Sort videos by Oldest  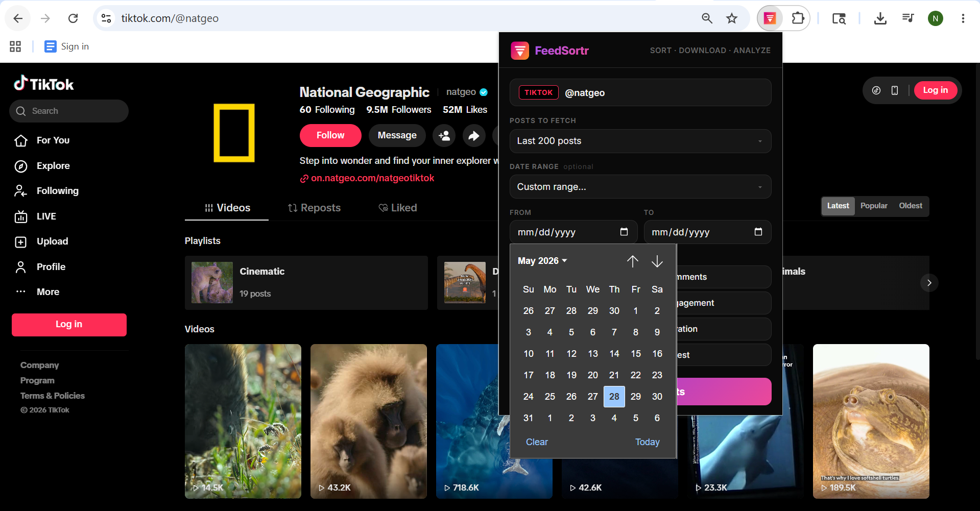point(911,206)
